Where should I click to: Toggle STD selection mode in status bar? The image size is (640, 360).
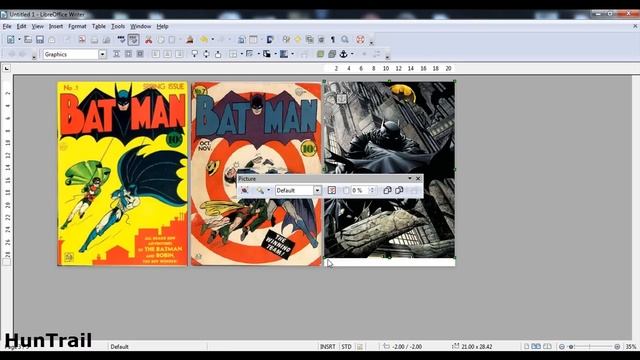pos(347,347)
